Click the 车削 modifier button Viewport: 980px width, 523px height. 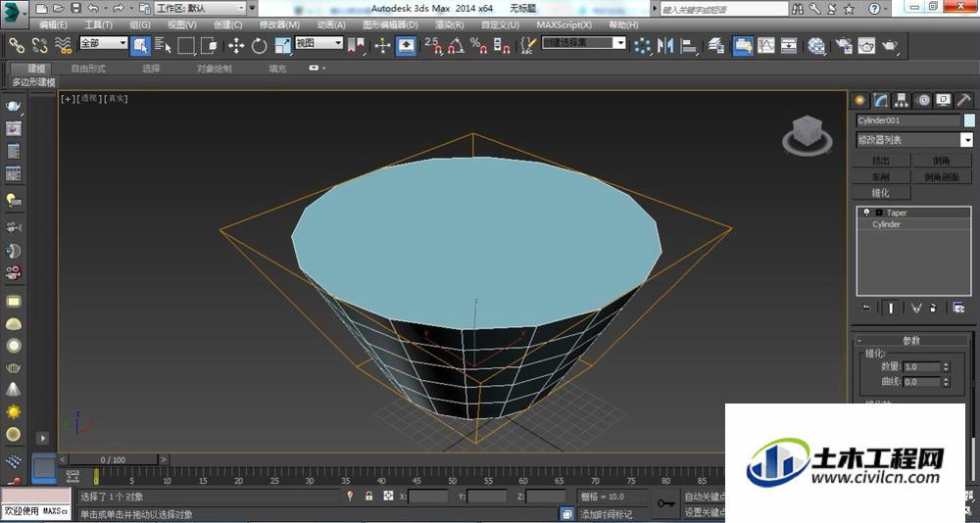tap(881, 177)
